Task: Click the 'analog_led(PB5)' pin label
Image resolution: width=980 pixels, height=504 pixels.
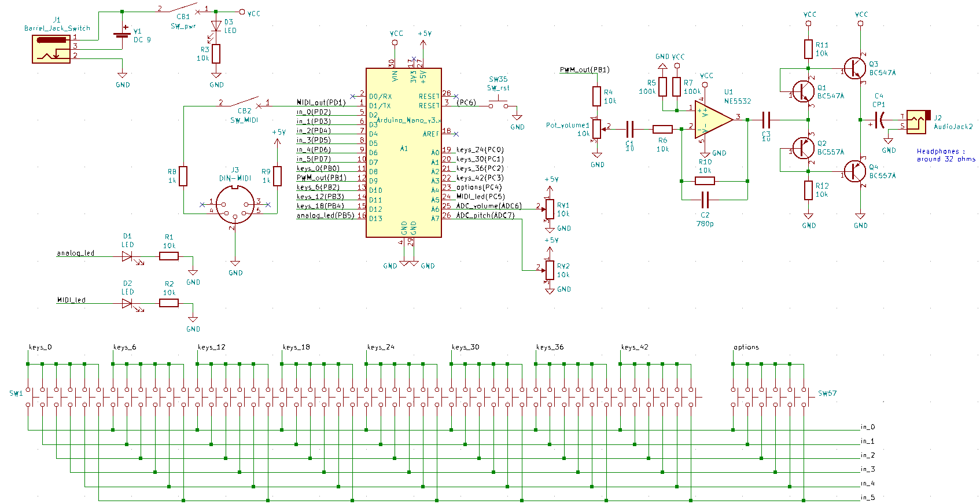Action: coord(325,215)
